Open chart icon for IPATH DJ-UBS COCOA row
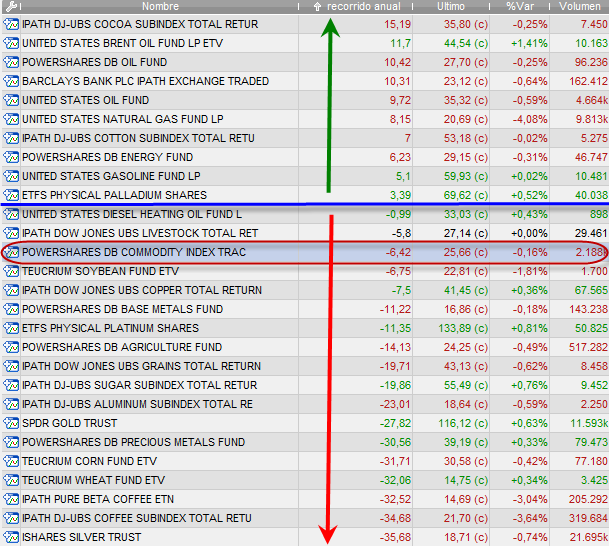Viewport: 609px width, 546px height. click(11, 24)
